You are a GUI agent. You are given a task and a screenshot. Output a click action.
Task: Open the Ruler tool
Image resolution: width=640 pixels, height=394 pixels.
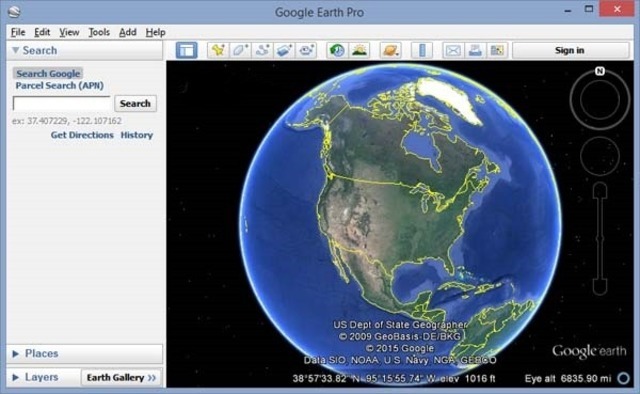point(422,50)
